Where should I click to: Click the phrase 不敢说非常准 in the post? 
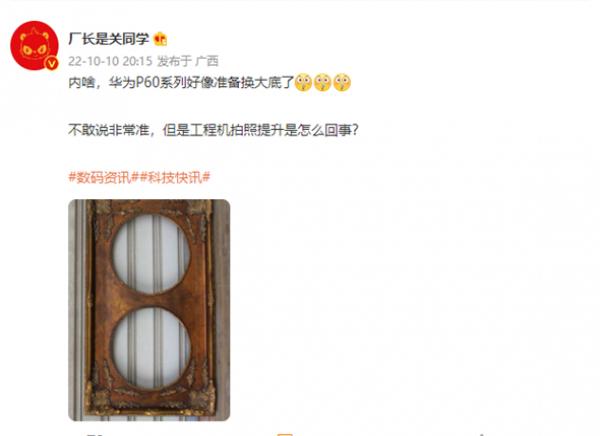(x=108, y=130)
